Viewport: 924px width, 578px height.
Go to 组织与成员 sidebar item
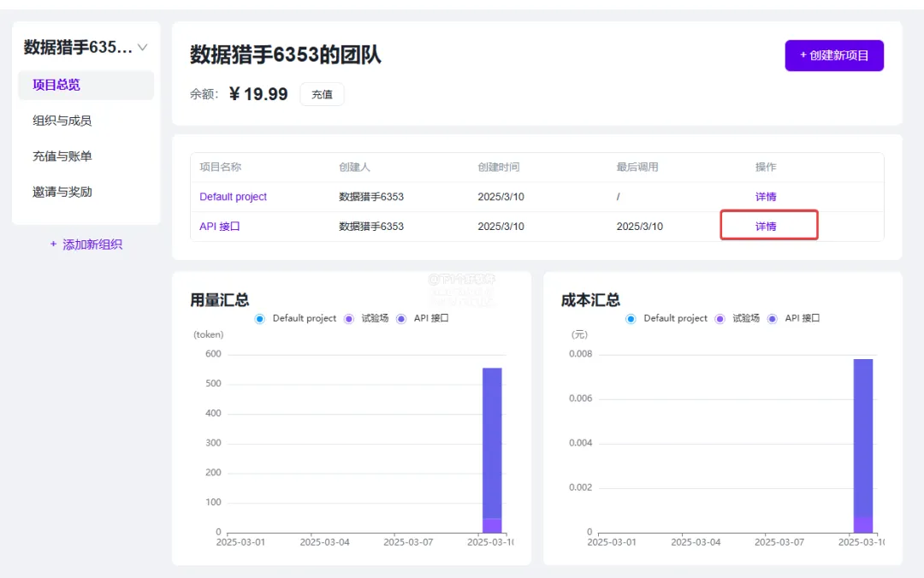click(62, 121)
